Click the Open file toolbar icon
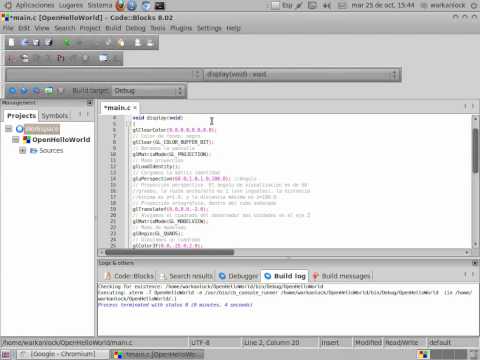The height and width of the screenshot is (360, 480). pyautogui.click(x=25, y=43)
